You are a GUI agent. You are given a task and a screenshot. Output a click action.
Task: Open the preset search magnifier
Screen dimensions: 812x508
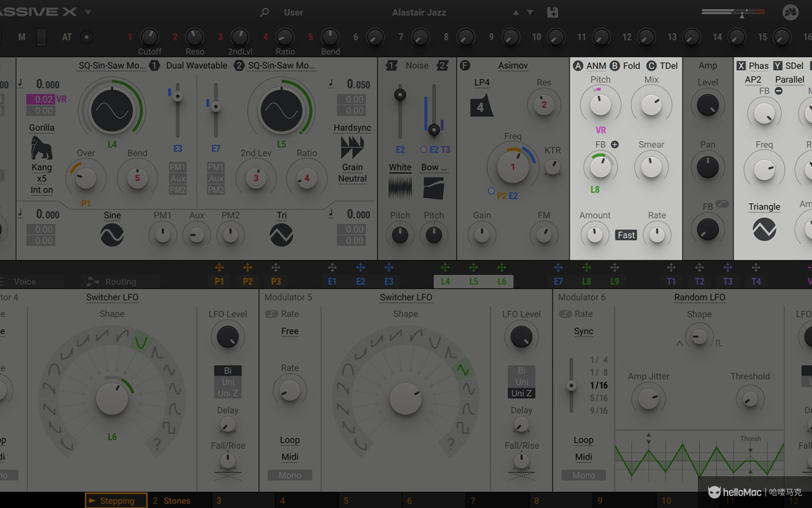point(265,12)
